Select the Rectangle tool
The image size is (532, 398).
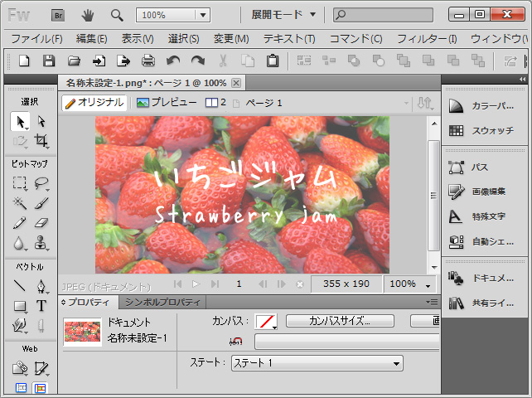20,306
